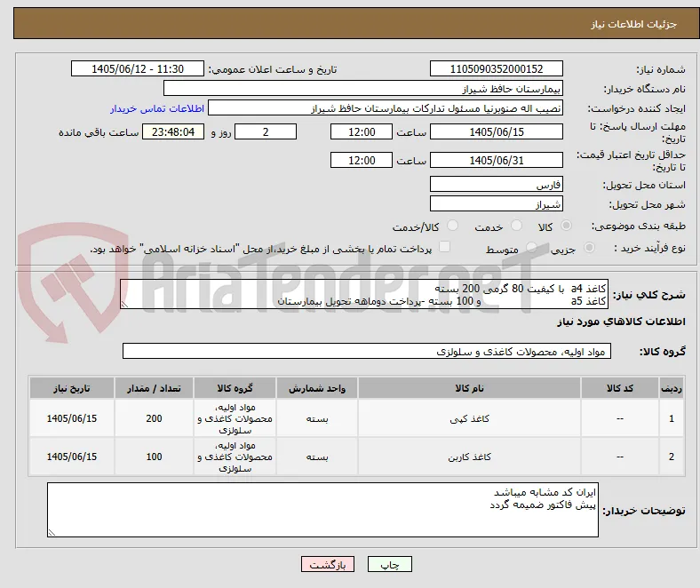
Task: Click the announcement date 1405/06/12 field
Action: tap(138, 68)
